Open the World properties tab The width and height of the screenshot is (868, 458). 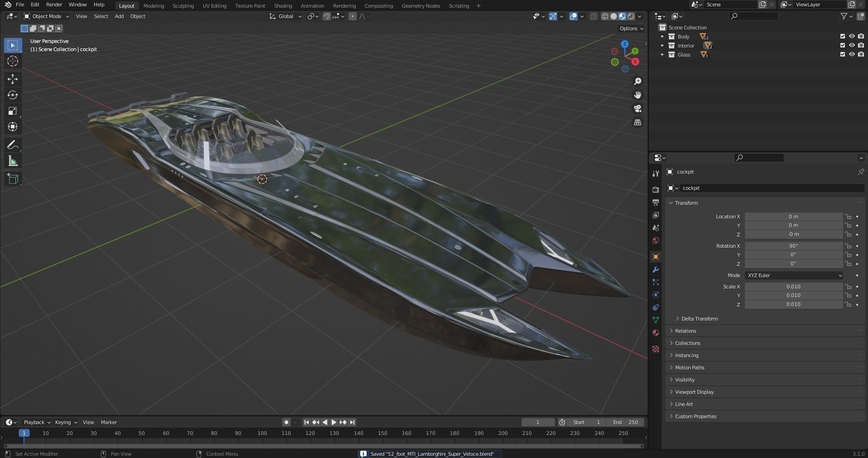click(656, 240)
